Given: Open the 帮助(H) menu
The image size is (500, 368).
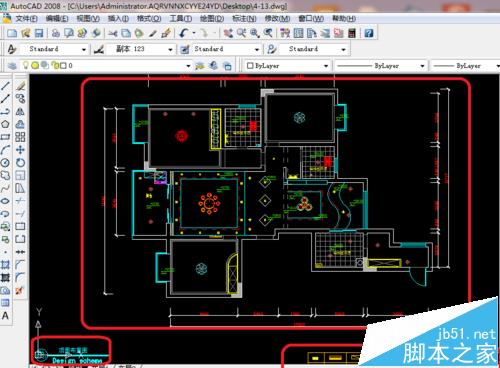Looking at the screenshot, I should [344, 18].
